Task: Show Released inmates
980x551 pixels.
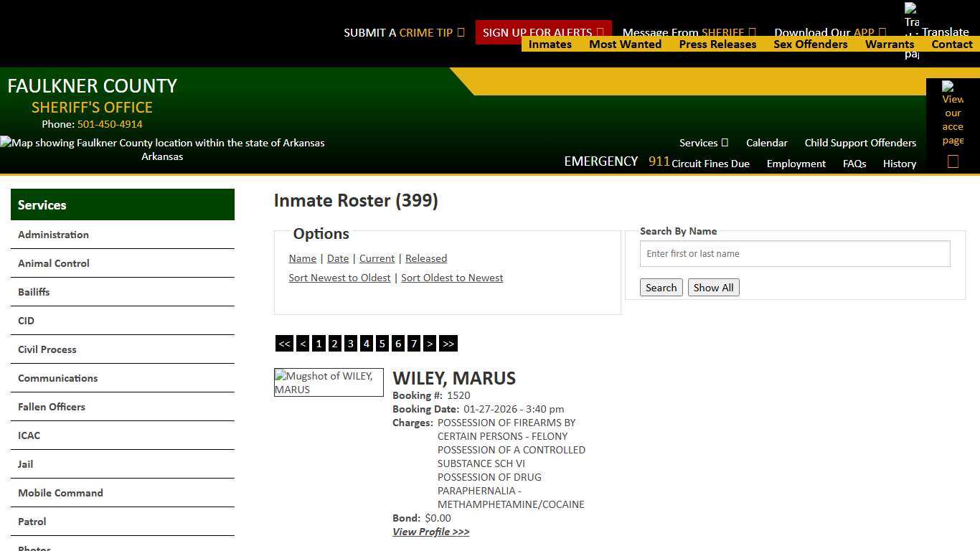Action: (426, 258)
